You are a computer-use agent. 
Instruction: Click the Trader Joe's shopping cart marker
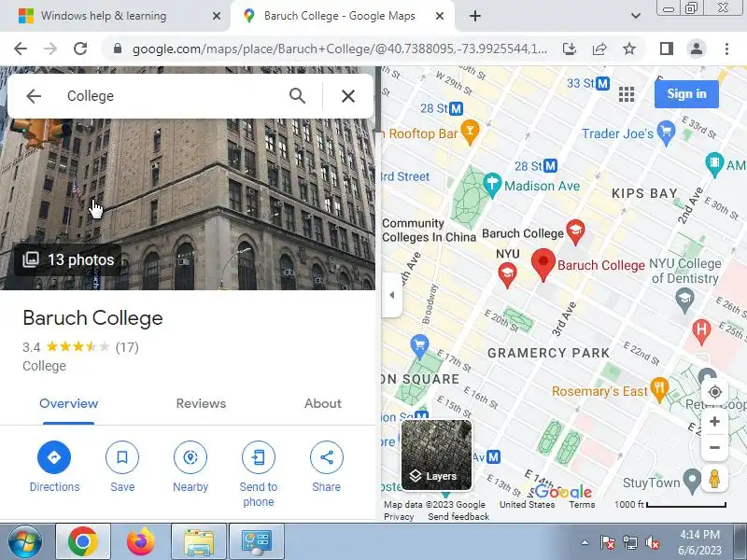click(666, 133)
